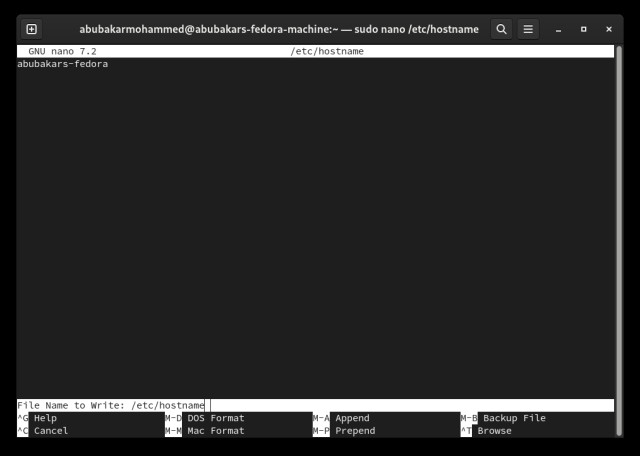Minimize the terminal window

[558, 29]
